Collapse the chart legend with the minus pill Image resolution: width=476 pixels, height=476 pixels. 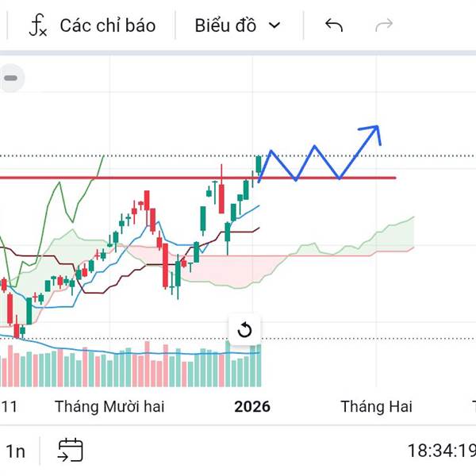[11, 78]
